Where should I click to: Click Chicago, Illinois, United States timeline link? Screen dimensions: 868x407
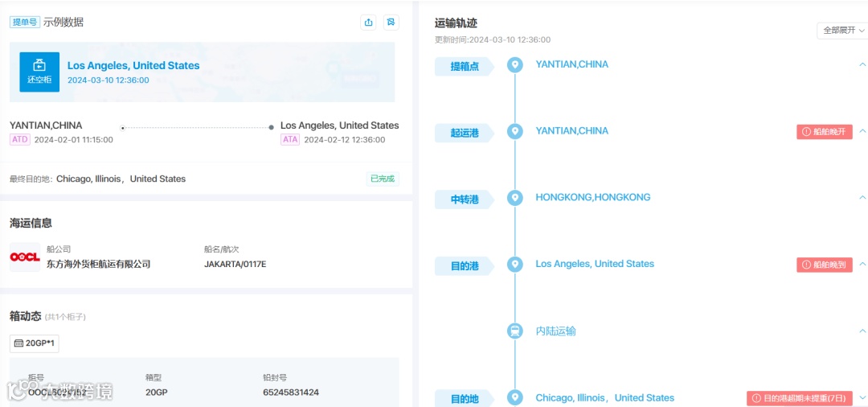pos(604,397)
